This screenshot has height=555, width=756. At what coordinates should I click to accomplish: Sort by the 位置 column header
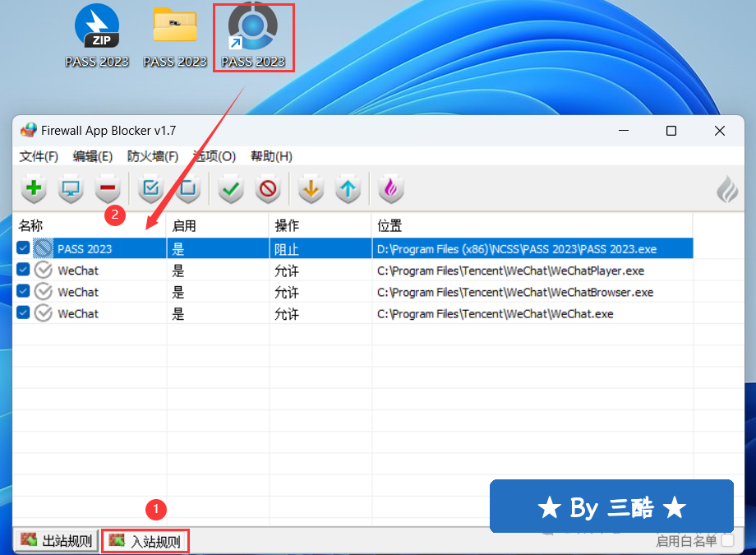coord(532,225)
